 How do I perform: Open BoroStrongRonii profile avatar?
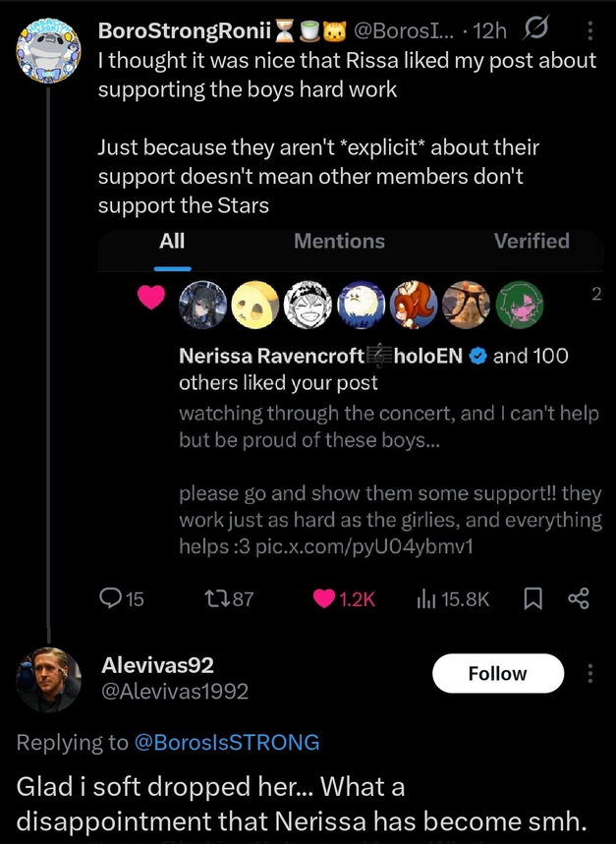click(48, 47)
